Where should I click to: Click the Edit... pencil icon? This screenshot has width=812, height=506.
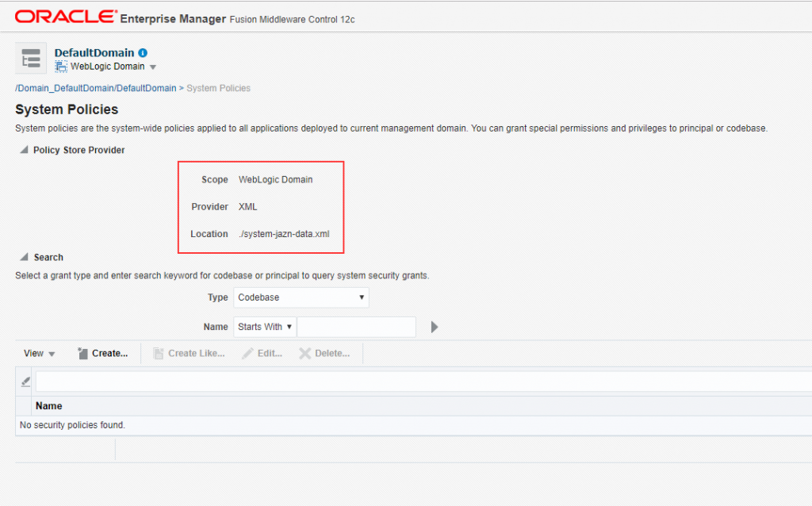(x=248, y=354)
